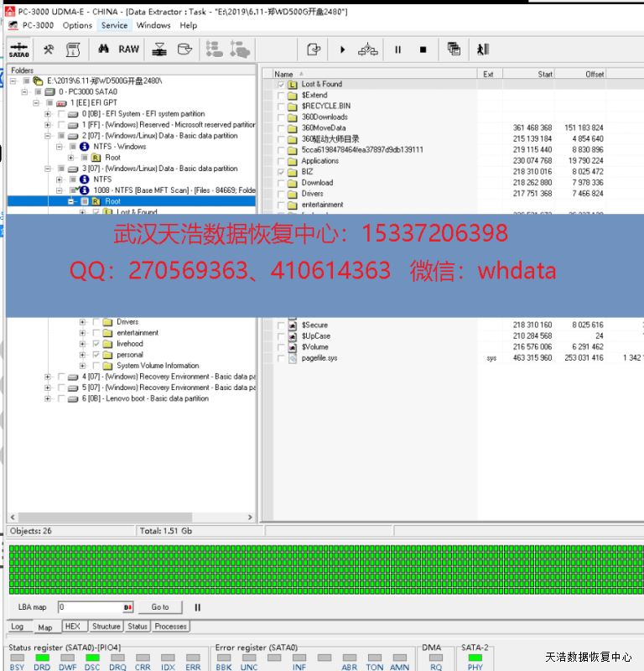This screenshot has width=644, height=671.
Task: Collapse the 1 [EE] EFI GPT node
Action: (37, 103)
